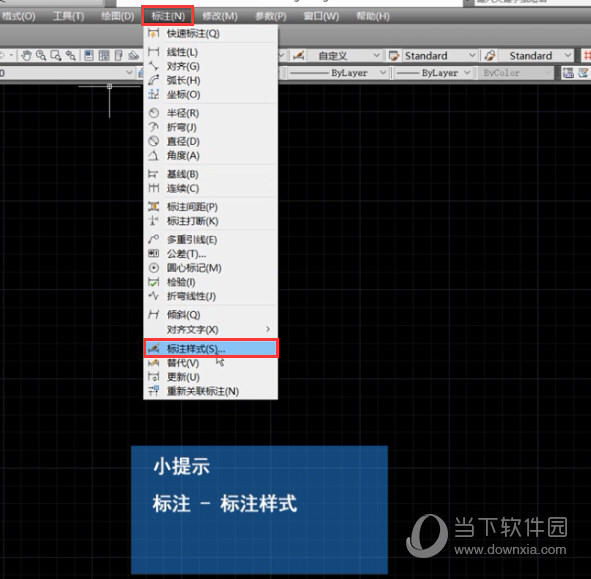Click the reassociate icon beside 重新关联标注(N)
This screenshot has width=591, height=579.
tap(153, 391)
